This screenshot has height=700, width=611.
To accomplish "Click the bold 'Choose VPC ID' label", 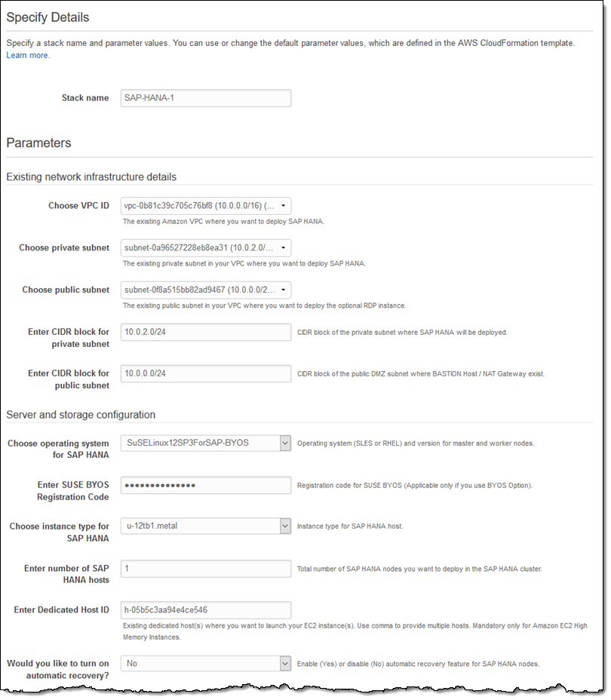I will coord(78,205).
